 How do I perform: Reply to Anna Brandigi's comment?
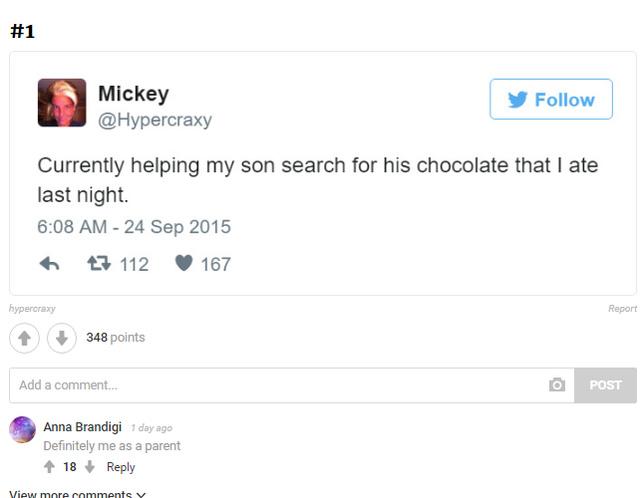pyautogui.click(x=121, y=467)
